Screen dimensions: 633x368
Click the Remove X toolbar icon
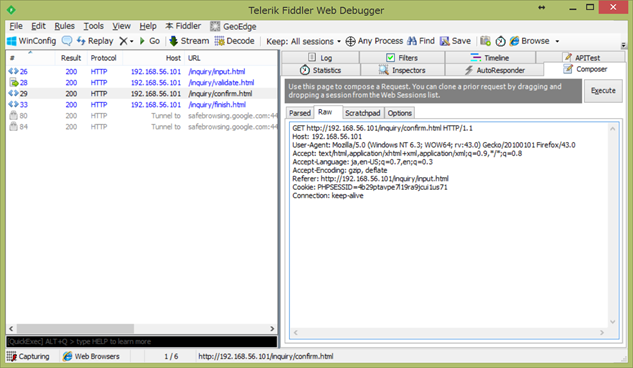click(124, 41)
